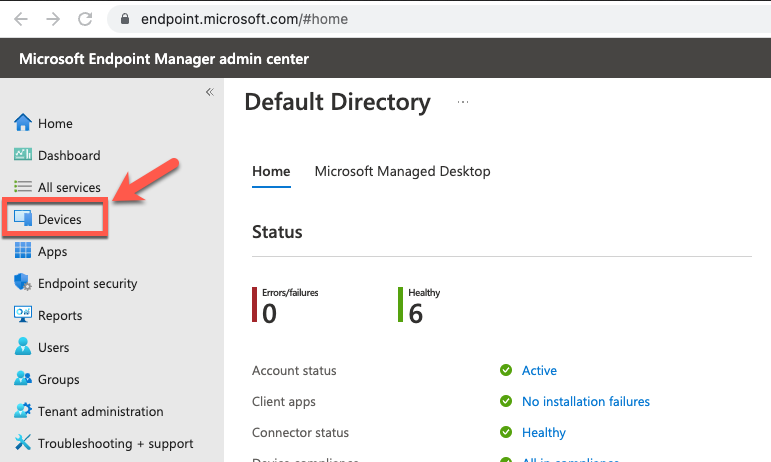Open the All services label
This screenshot has width=771, height=462.
click(x=69, y=187)
